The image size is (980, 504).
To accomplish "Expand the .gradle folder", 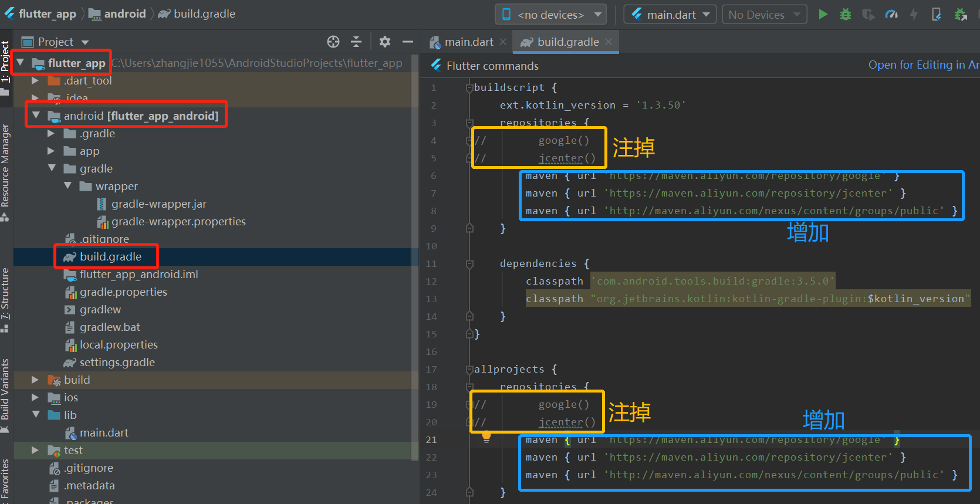I will (x=51, y=133).
